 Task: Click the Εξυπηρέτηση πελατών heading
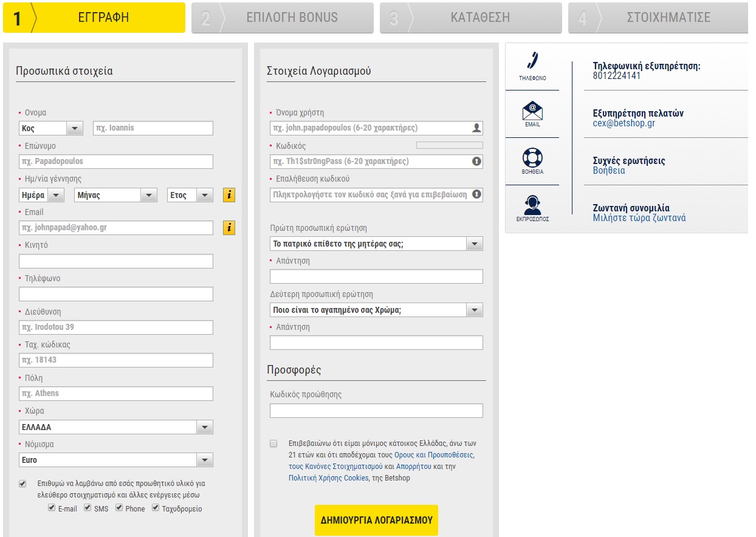[x=638, y=114]
